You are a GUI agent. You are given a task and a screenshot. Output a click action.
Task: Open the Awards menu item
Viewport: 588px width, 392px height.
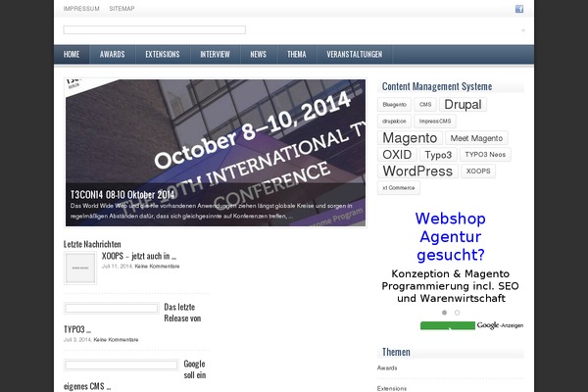[112, 55]
